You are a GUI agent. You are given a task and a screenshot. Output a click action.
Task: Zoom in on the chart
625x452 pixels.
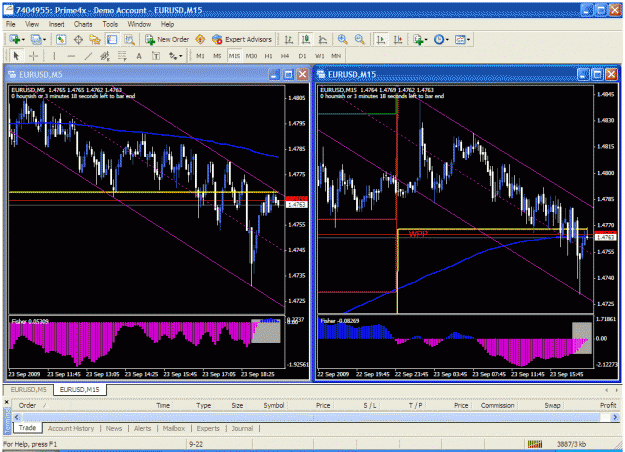(x=342, y=39)
